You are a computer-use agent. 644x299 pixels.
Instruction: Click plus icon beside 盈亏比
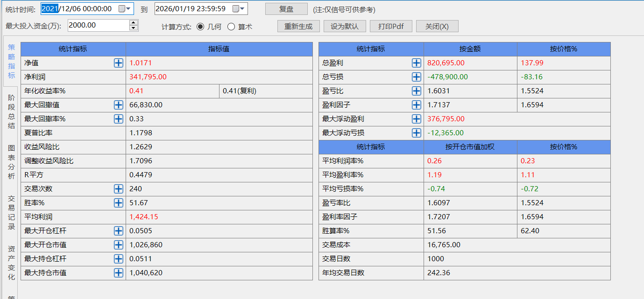(x=417, y=91)
